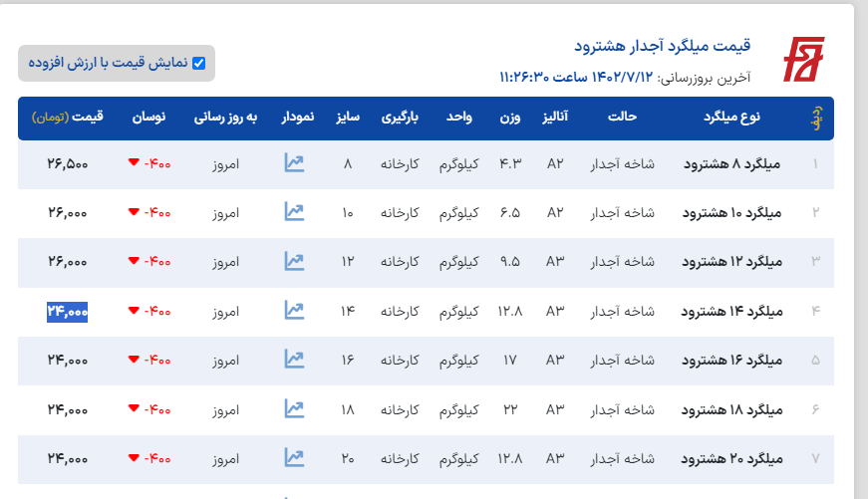Screen dimensions: 868x499
Task: Open chart icon for میلگرد 14 هشترود
Action: 293,311
